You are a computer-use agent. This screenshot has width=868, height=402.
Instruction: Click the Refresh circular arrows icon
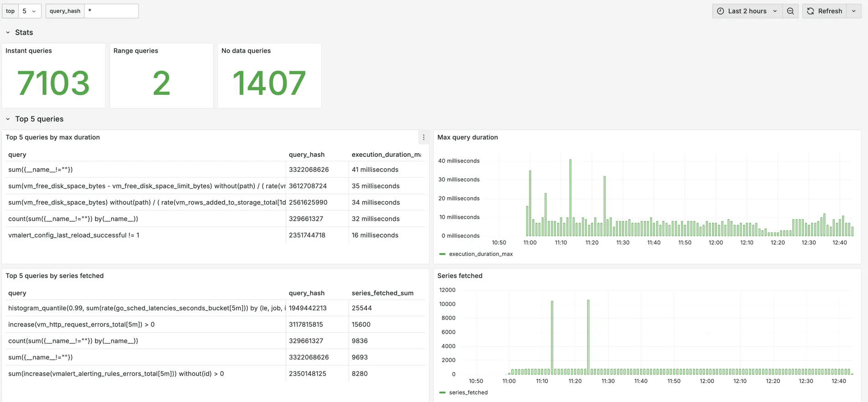point(811,11)
